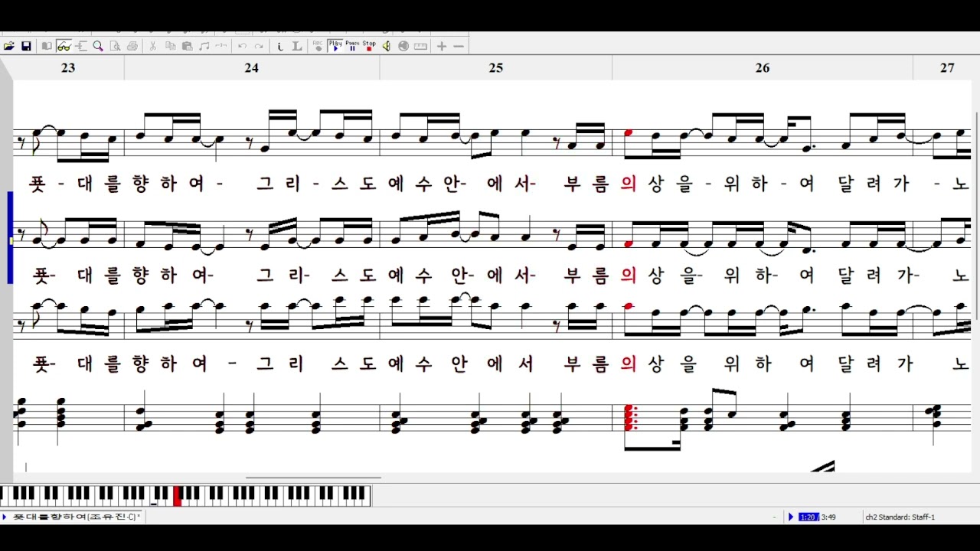Click measure number 26 in the ruler
This screenshot has width=980, height=551.
click(x=763, y=68)
